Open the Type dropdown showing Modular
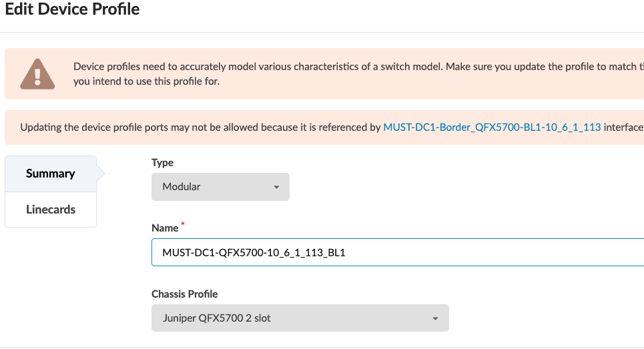 [x=220, y=187]
